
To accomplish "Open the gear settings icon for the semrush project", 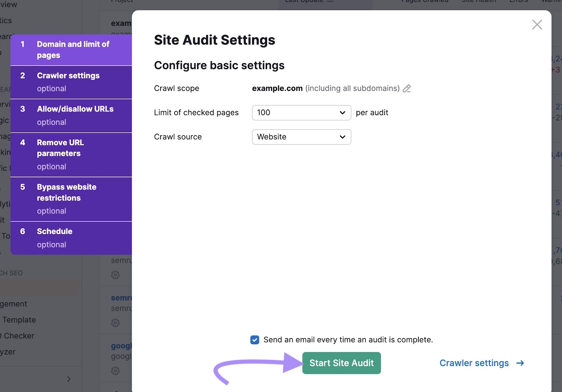I will [115, 323].
